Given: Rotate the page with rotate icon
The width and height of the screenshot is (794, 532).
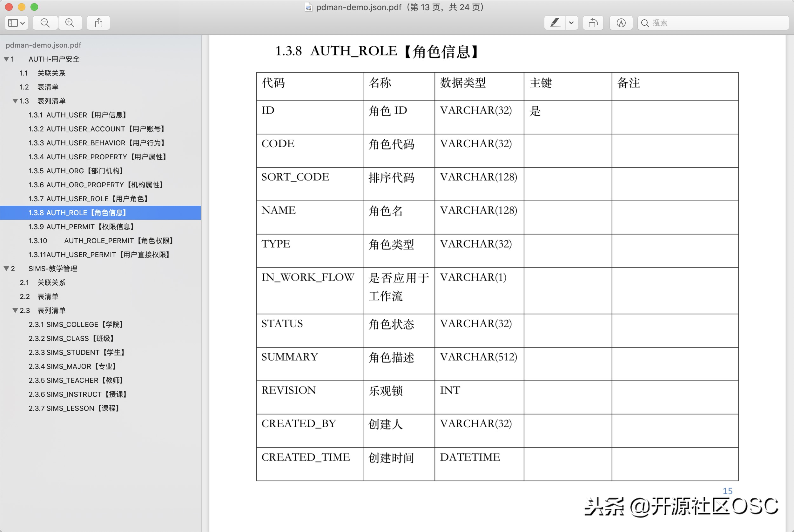Looking at the screenshot, I should click(593, 23).
